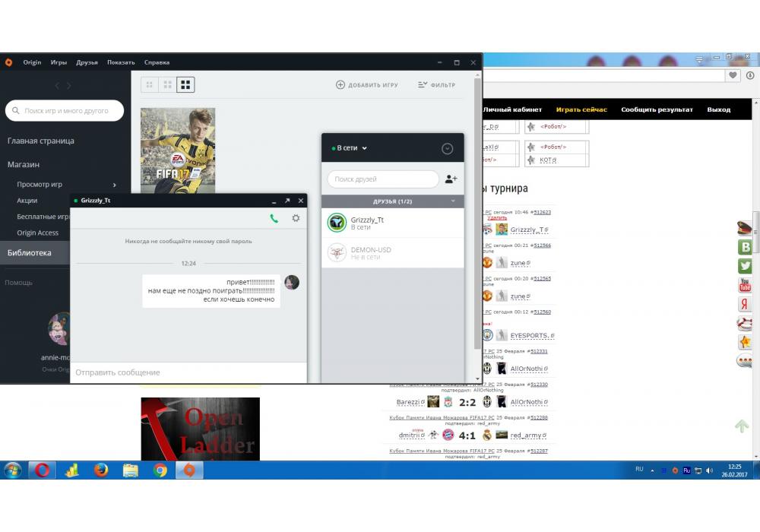Collapse the 'Друзья (1/2)' friends group

pyautogui.click(x=454, y=201)
